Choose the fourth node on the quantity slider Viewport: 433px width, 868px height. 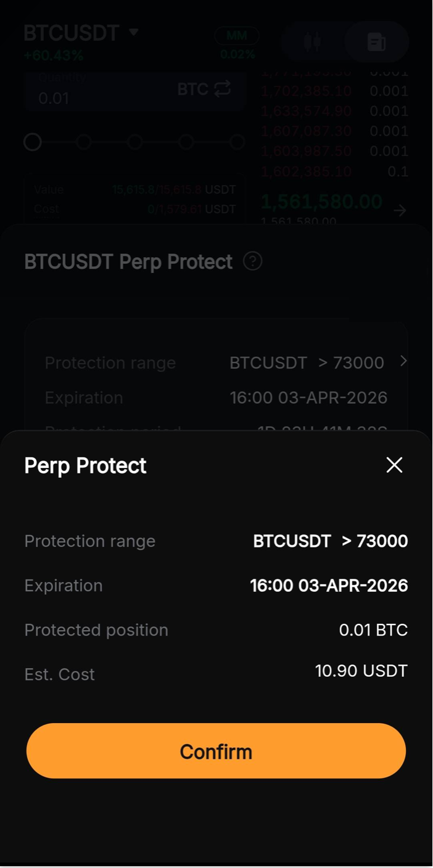186,142
